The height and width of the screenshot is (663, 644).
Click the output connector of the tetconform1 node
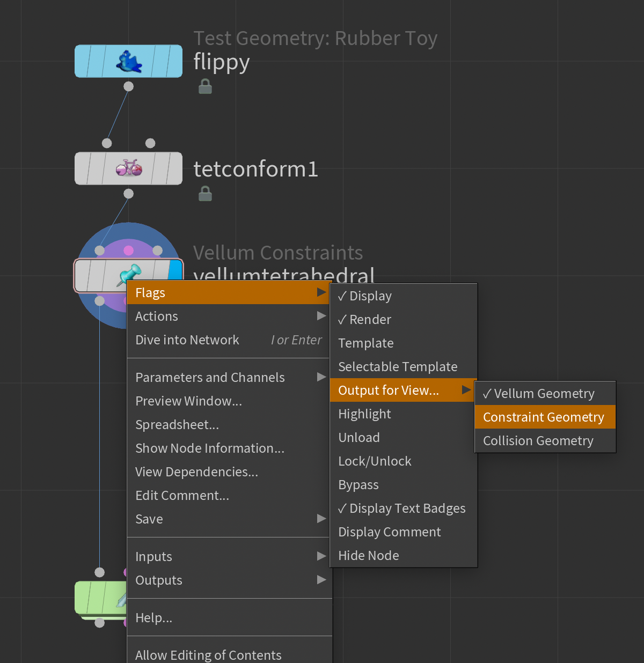(128, 194)
